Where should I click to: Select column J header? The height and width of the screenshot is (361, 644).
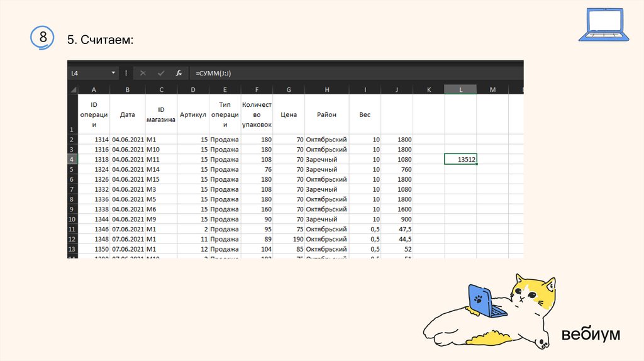397,90
